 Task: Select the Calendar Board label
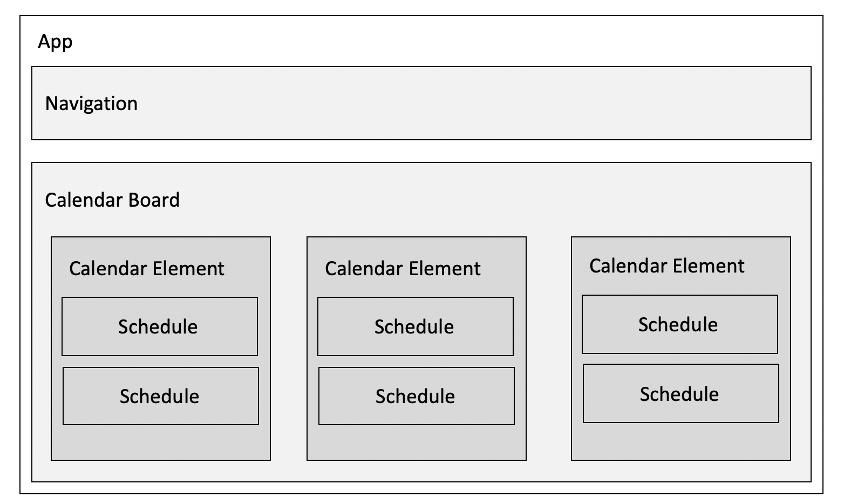point(112,200)
